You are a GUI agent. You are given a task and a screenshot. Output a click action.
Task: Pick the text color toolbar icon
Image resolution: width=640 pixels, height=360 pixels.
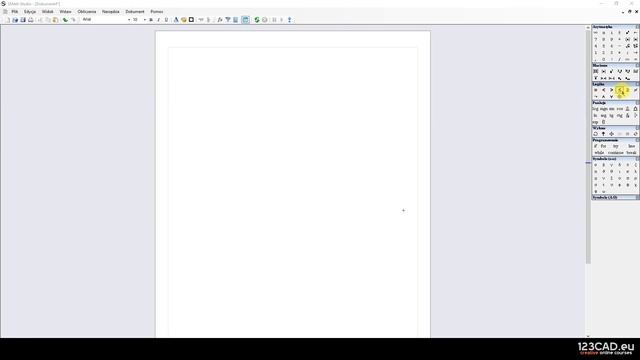pyautogui.click(x=176, y=20)
